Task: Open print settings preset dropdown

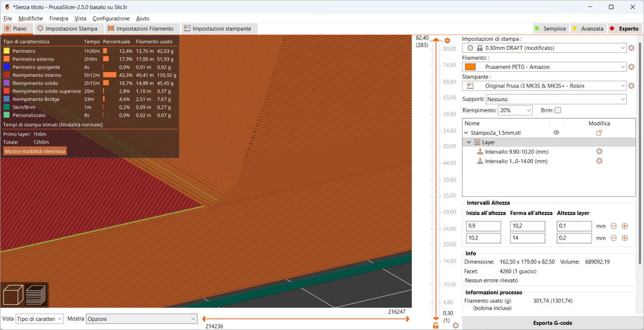Action: (544, 48)
